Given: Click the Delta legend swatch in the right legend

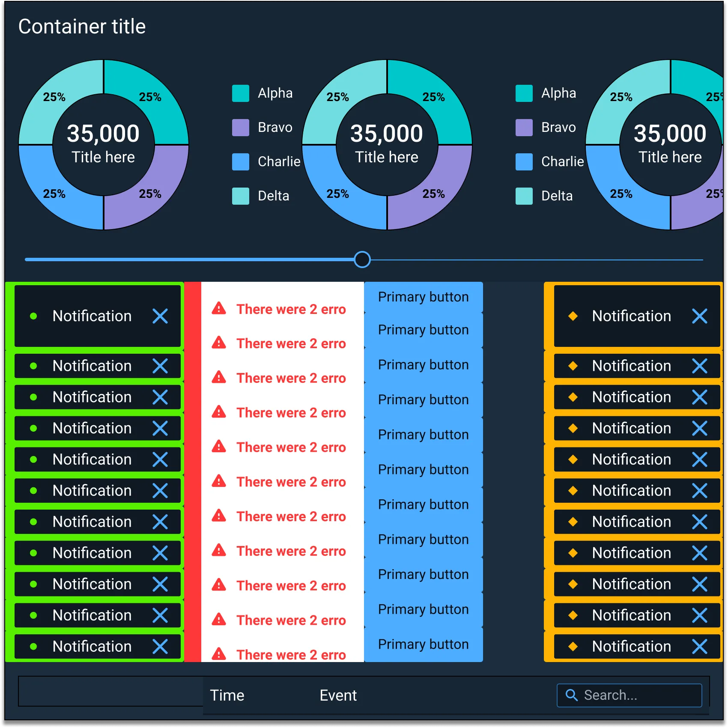Looking at the screenshot, I should pyautogui.click(x=524, y=196).
